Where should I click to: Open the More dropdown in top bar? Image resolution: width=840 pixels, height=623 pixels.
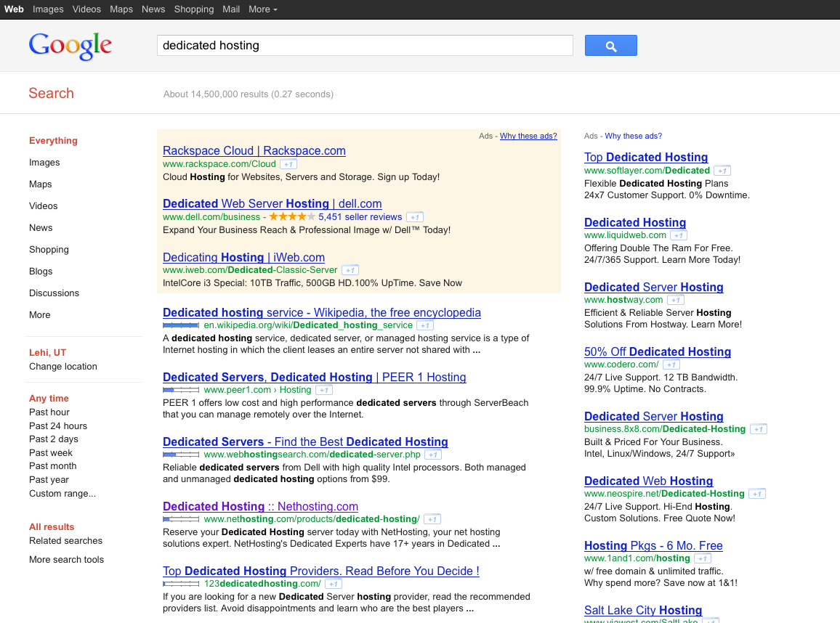coord(263,9)
